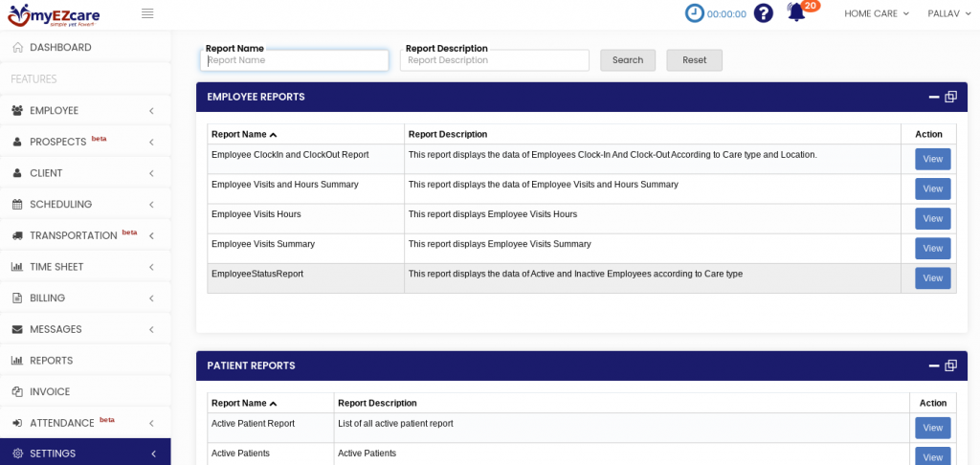This screenshot has height=465, width=980.
Task: Open the PALLAV user dropdown
Action: point(950,13)
